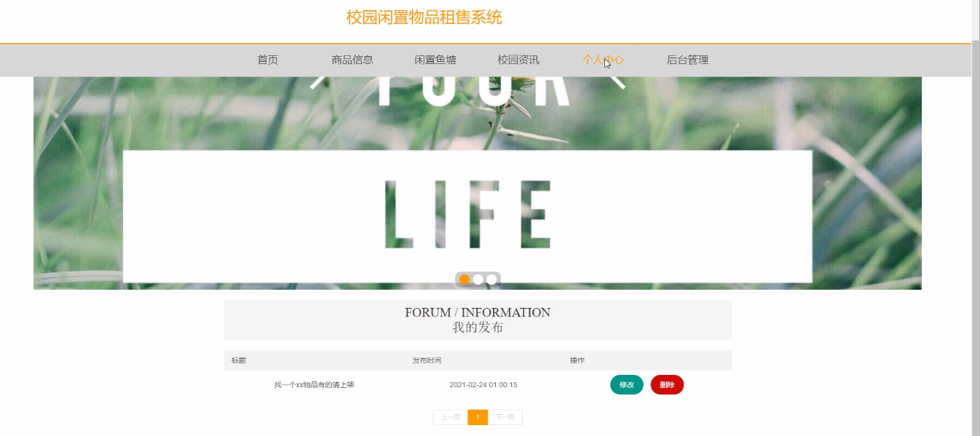Click the 上一页 pagination button
This screenshot has width=980, height=436.
point(450,417)
